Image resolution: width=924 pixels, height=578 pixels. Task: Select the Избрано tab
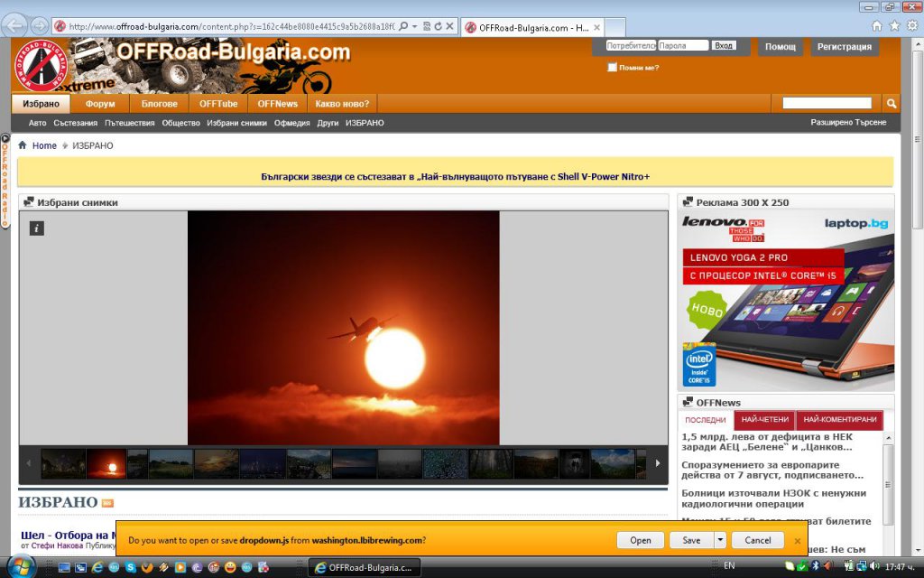click(x=41, y=104)
